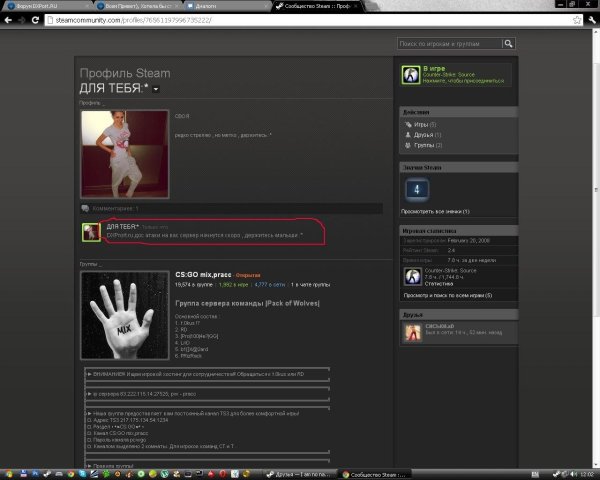The width and height of the screenshot is (600, 480).
Task: Open the Друзья window in the taskbar
Action: pyautogui.click(x=302, y=472)
